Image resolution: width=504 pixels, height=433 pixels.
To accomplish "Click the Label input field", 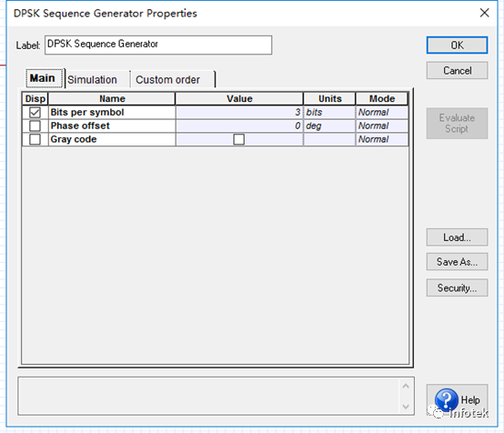I will pyautogui.click(x=158, y=45).
